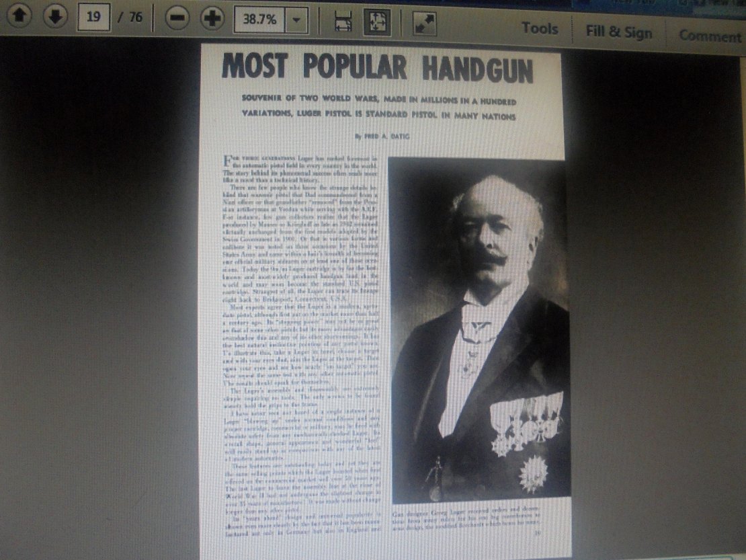Image resolution: width=746 pixels, height=560 pixels.
Task: Go to previous page with up arrow
Action: 19,15
